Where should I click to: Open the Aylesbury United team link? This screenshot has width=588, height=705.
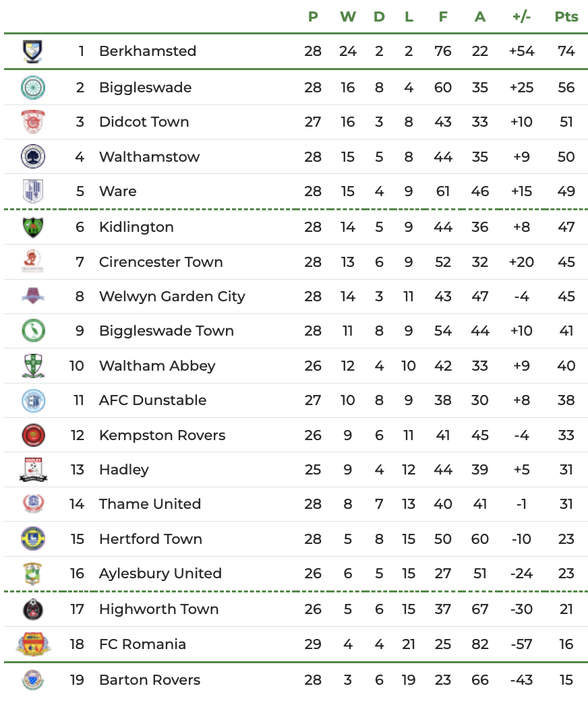(160, 574)
